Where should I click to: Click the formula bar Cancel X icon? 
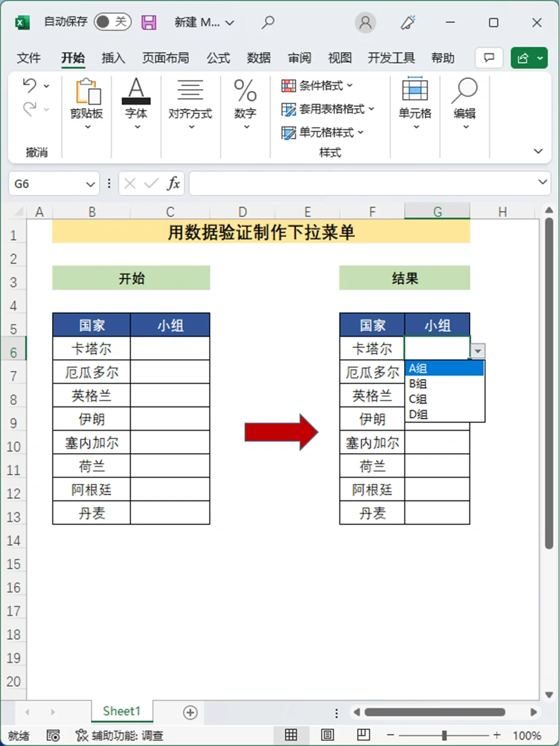(130, 184)
